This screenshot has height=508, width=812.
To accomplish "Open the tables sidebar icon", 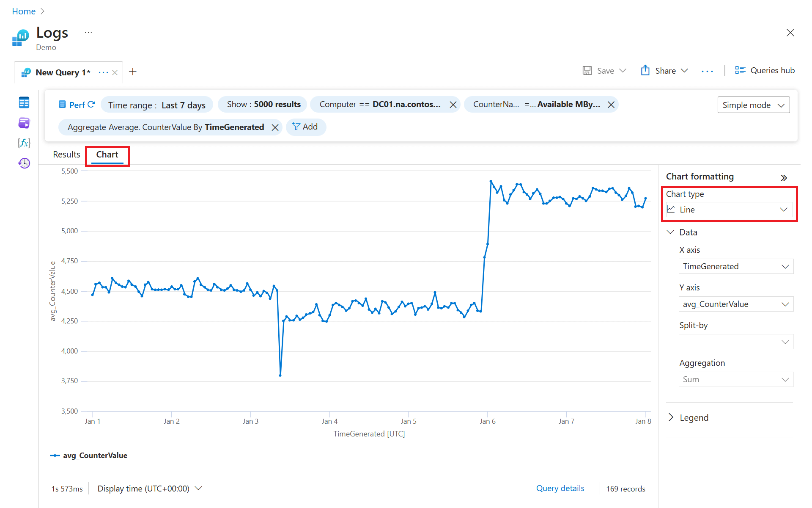I will (24, 102).
